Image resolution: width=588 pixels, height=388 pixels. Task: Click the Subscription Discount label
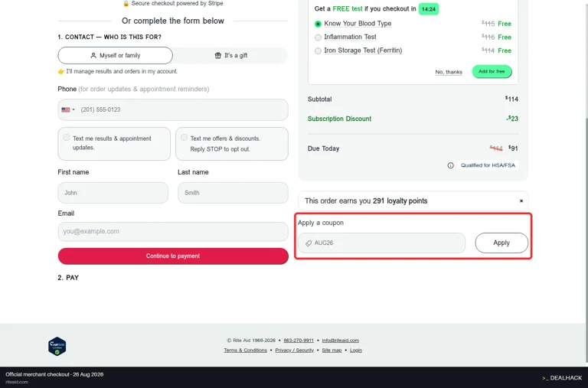click(x=339, y=119)
